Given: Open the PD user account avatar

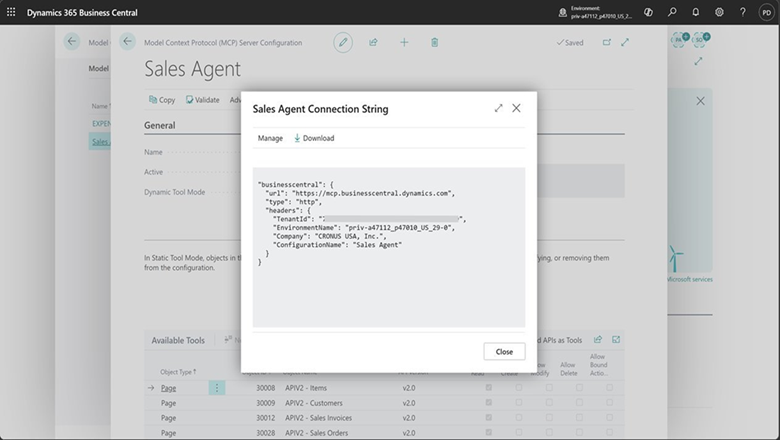Looking at the screenshot, I should coord(767,12).
